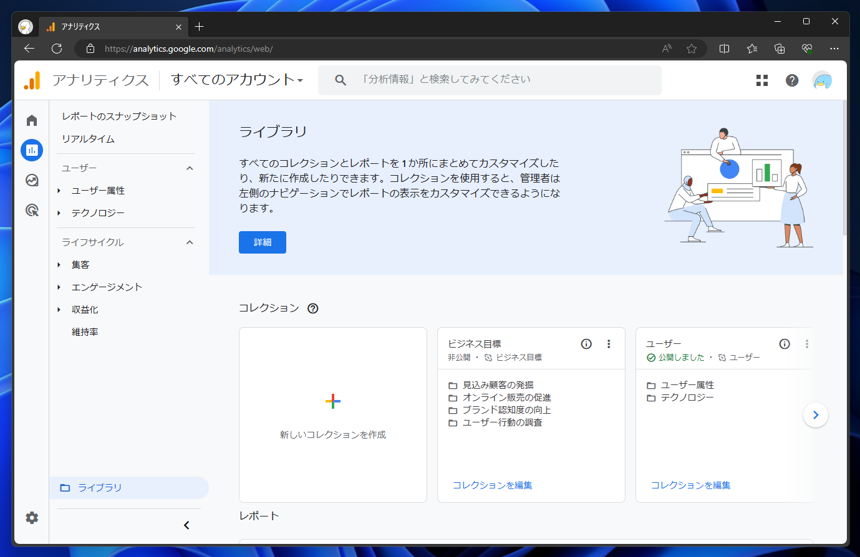The height and width of the screenshot is (557, 860).
Task: Open new browser tab with plus
Action: (x=199, y=26)
